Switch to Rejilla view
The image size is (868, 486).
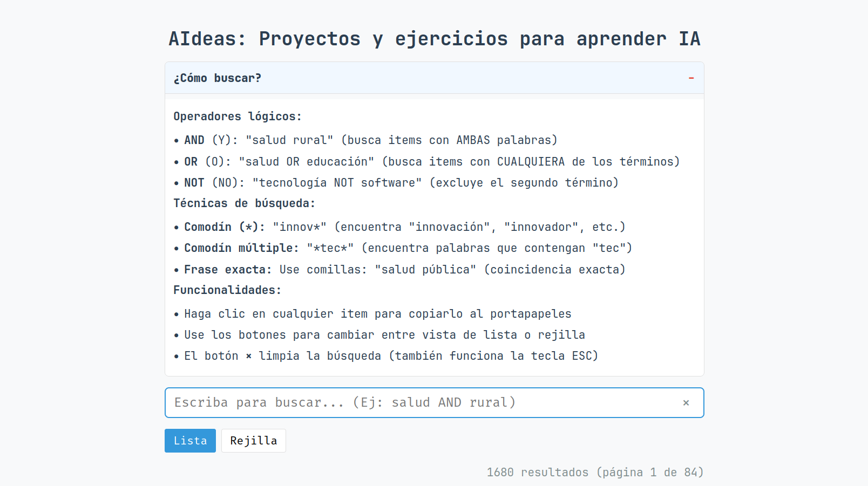pos(253,441)
